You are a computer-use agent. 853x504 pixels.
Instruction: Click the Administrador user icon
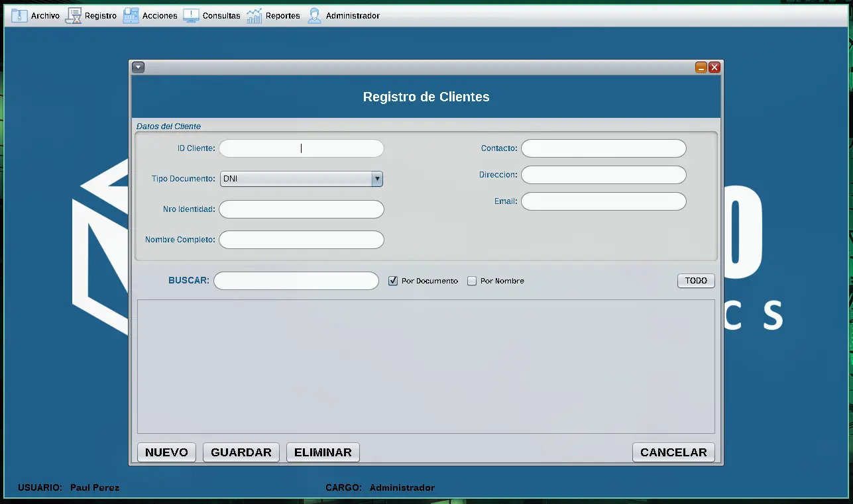[314, 16]
